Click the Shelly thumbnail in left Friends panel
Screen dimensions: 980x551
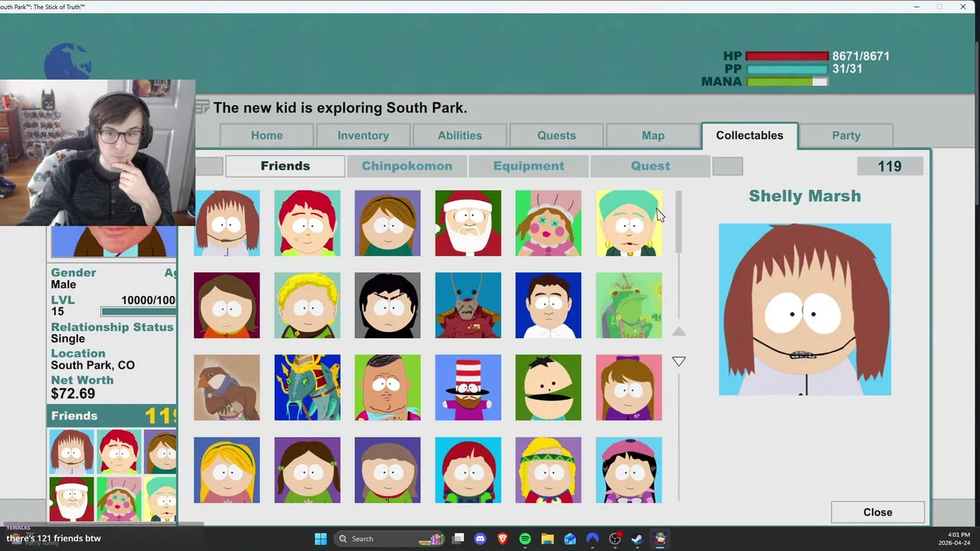(x=71, y=452)
